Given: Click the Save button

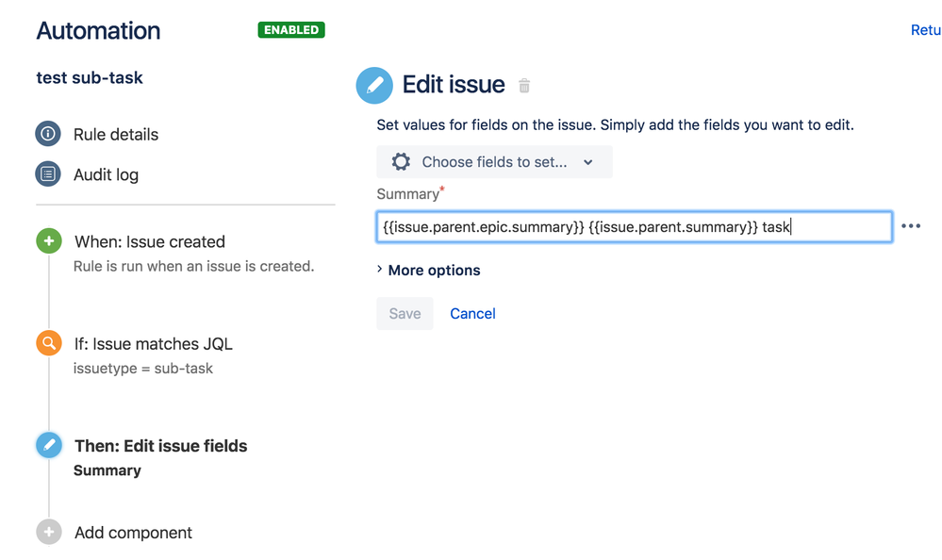Looking at the screenshot, I should [405, 313].
